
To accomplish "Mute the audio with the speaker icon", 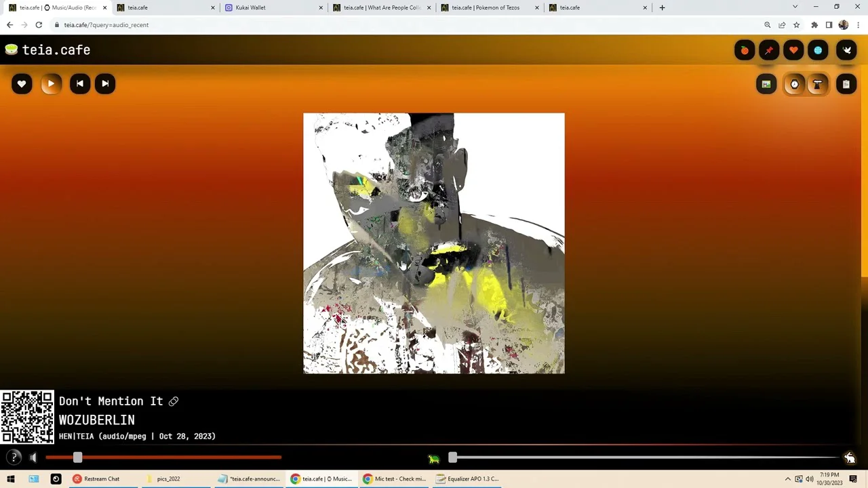I will click(33, 458).
